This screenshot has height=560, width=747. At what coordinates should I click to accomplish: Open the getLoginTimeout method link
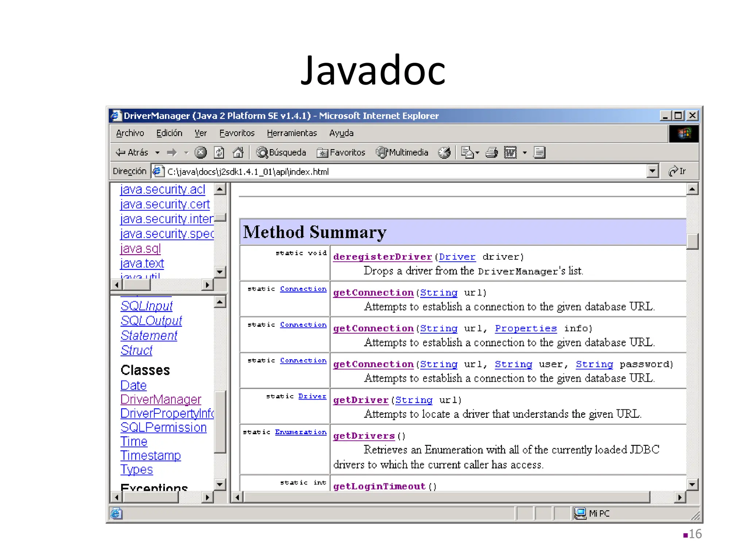point(379,486)
